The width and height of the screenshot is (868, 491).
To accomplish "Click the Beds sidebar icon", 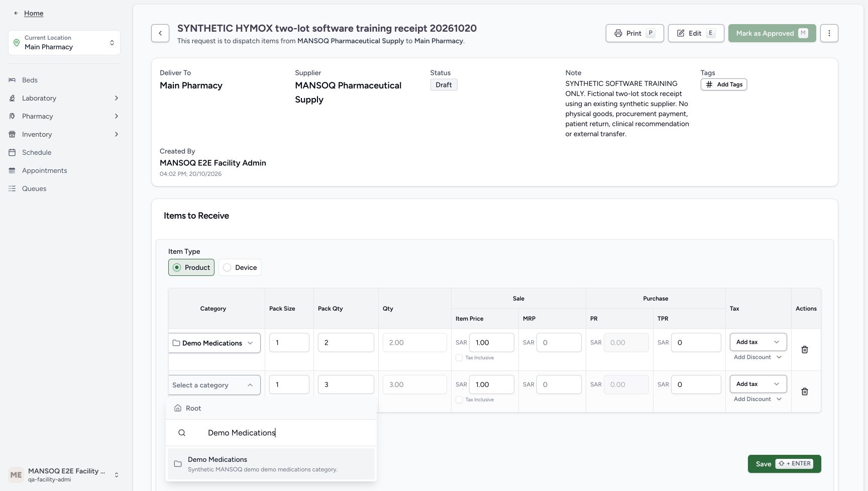I will tap(12, 80).
